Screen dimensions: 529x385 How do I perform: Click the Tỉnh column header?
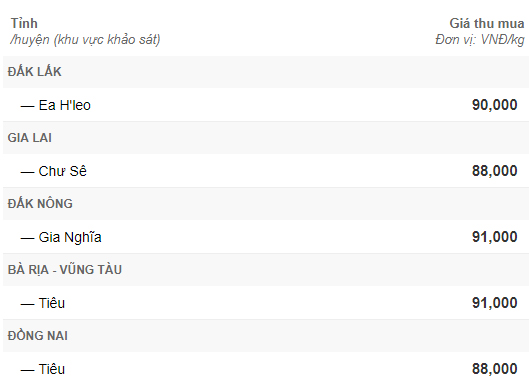coord(24,23)
